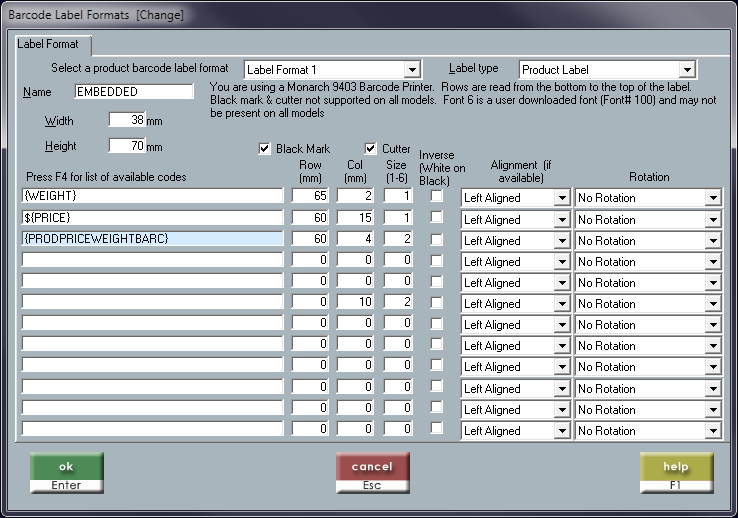Click the {PRODPRICEWEIGHTBARC} code field
This screenshot has height=518, width=738.
tap(152, 239)
